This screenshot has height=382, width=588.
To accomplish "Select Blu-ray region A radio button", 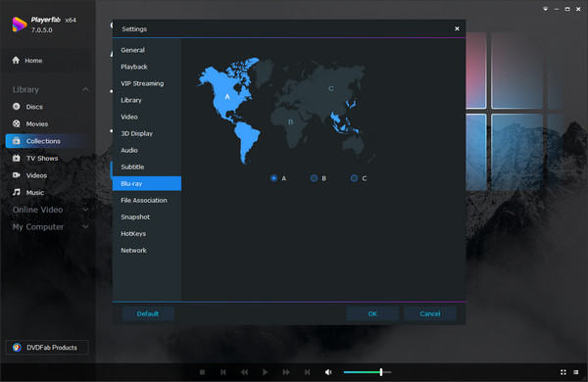I will click(x=273, y=178).
